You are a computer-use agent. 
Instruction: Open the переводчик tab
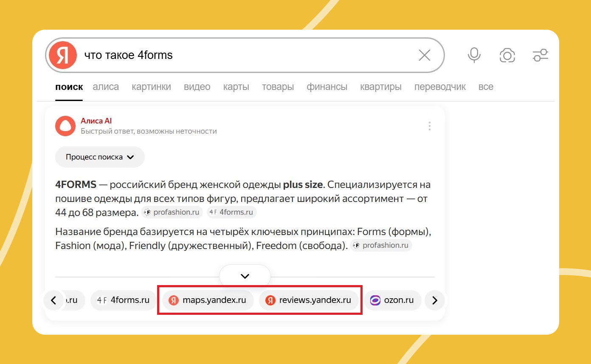(440, 87)
